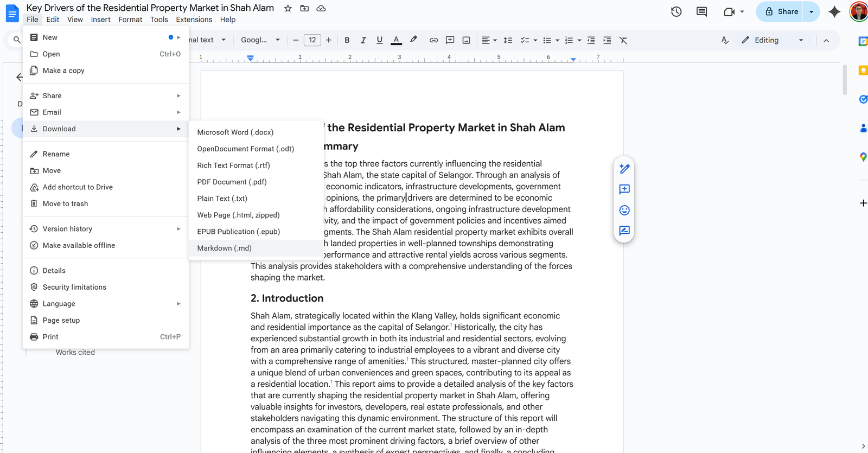Image resolution: width=868 pixels, height=453 pixels.
Task: Add a comment from the toolbar
Action: coord(450,40)
